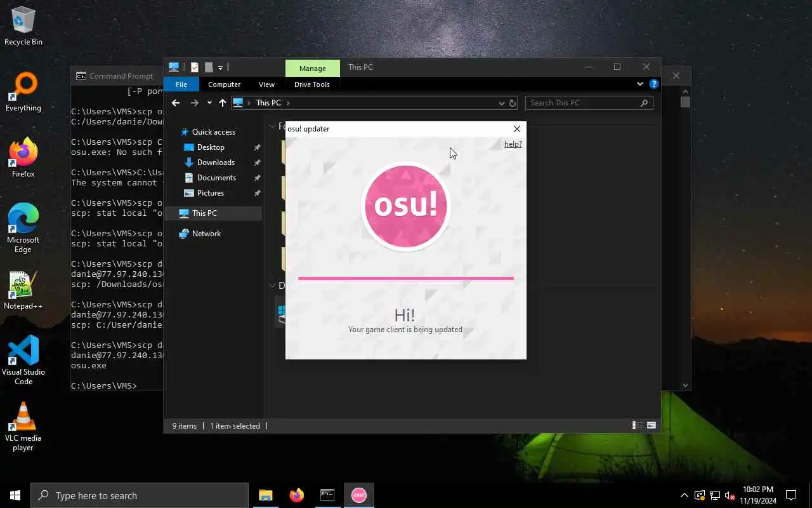
Task: Close the osu! updater dialog
Action: tap(516, 129)
